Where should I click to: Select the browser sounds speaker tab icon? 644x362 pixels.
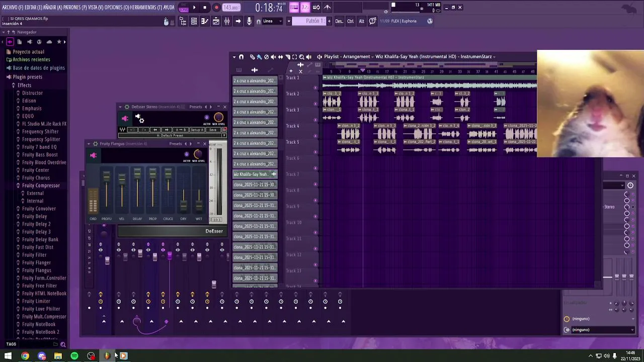click(x=30, y=42)
